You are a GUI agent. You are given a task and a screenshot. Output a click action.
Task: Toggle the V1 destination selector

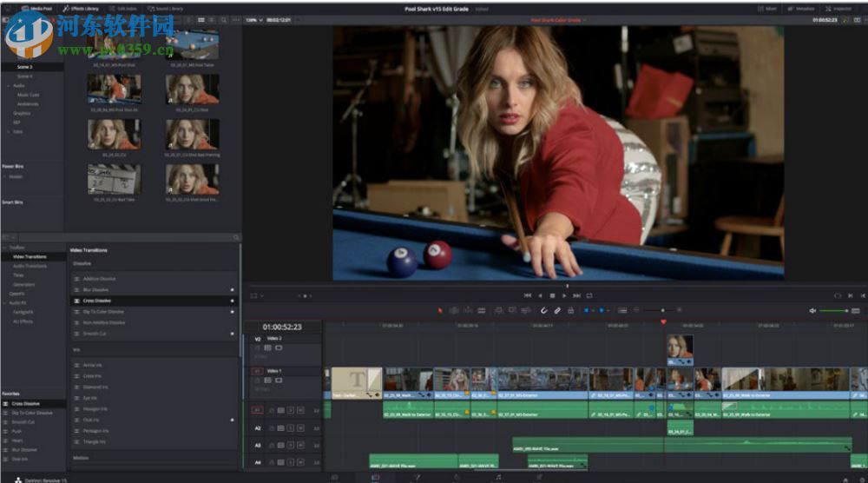(x=258, y=371)
